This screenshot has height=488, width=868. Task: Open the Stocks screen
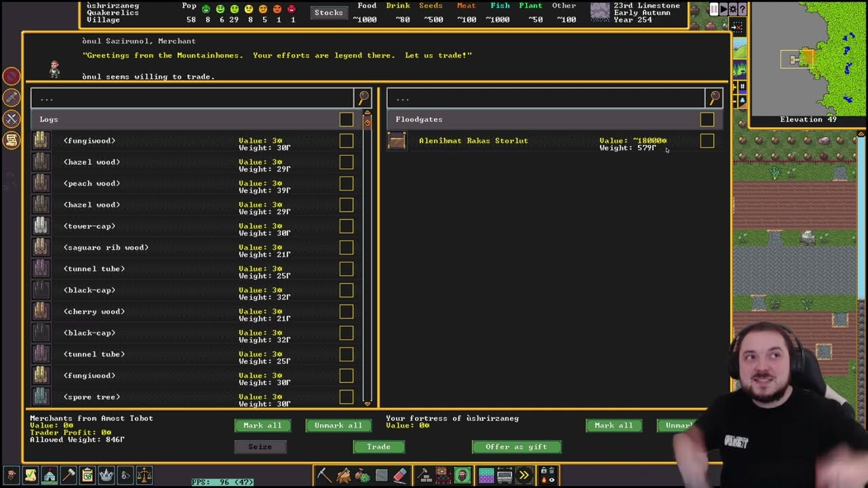click(x=329, y=12)
